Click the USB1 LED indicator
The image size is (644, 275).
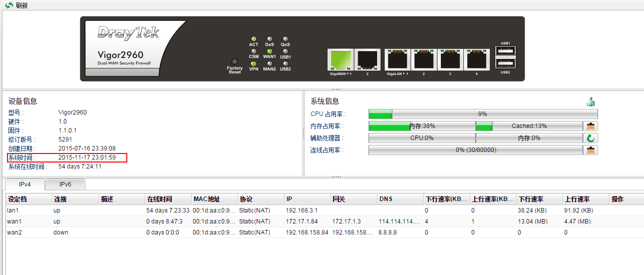click(x=286, y=51)
